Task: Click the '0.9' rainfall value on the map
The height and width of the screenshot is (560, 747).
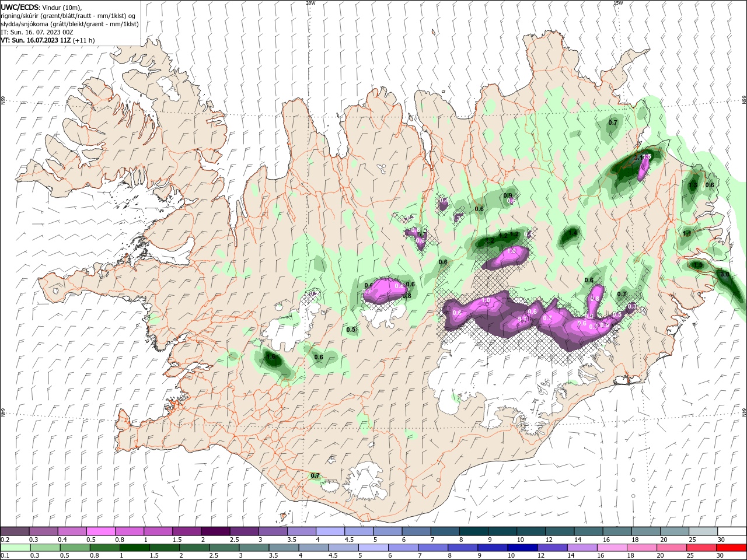Action: (x=508, y=195)
